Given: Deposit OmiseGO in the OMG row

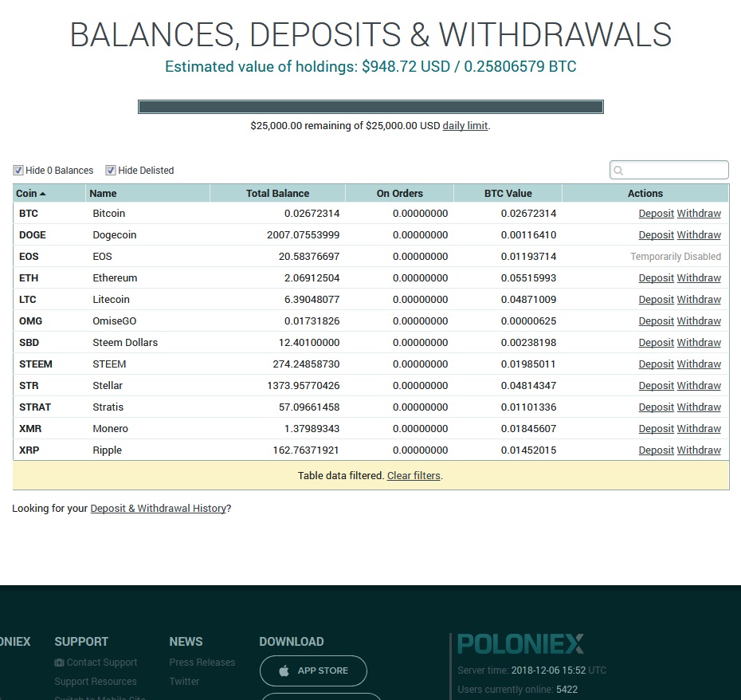Looking at the screenshot, I should coord(656,321).
